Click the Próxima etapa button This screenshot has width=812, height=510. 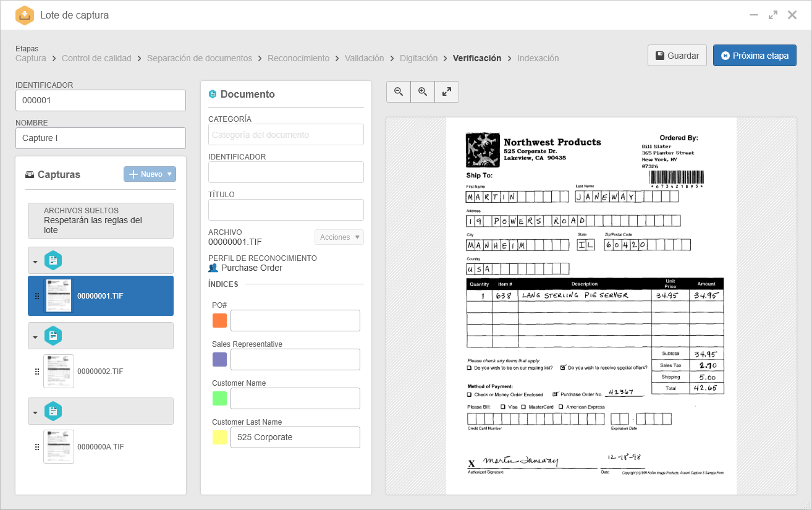(755, 55)
